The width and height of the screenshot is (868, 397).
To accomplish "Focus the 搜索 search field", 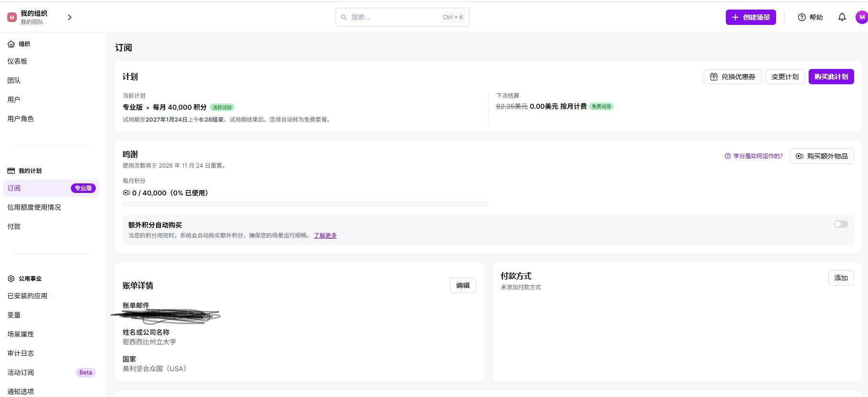I will [x=402, y=17].
